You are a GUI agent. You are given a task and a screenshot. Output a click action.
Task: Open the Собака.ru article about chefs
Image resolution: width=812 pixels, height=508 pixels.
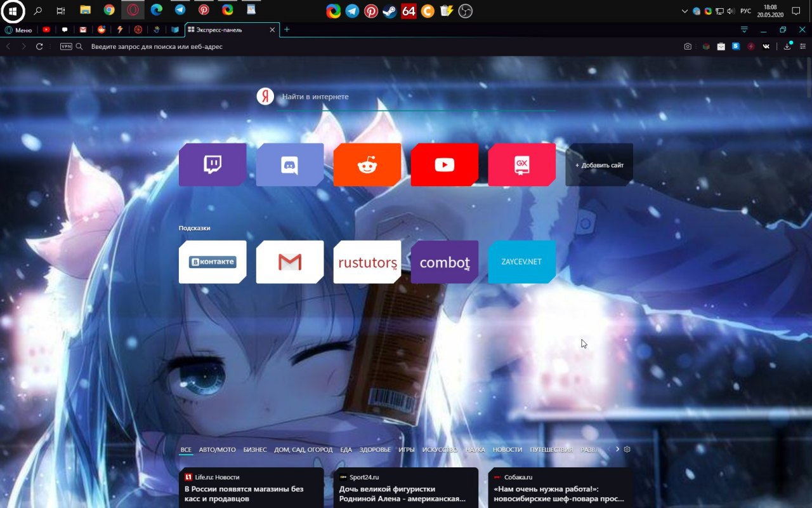[x=560, y=488]
